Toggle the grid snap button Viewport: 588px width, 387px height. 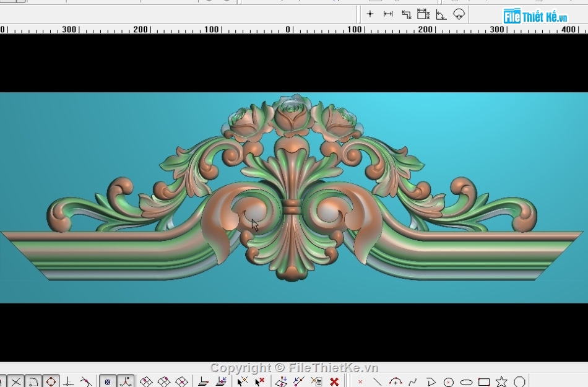point(108,382)
